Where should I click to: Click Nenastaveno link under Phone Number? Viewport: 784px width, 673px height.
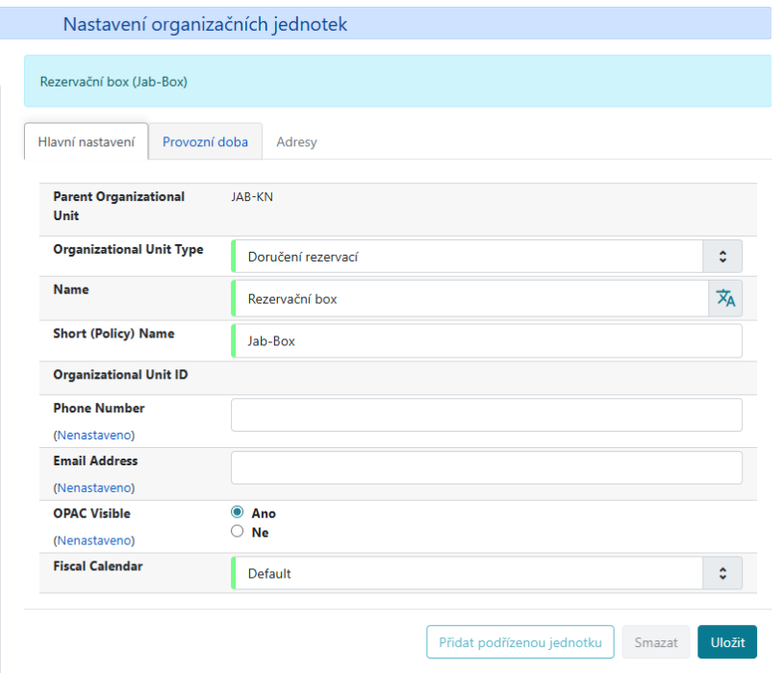click(x=94, y=435)
